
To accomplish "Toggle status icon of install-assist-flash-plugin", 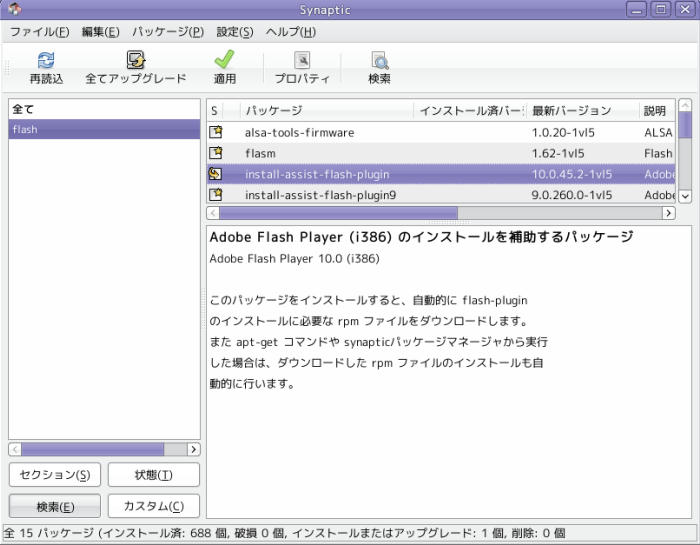I will click(x=216, y=174).
